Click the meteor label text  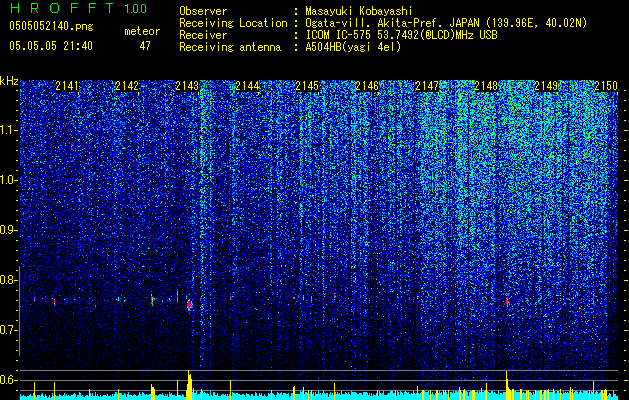[x=142, y=31]
